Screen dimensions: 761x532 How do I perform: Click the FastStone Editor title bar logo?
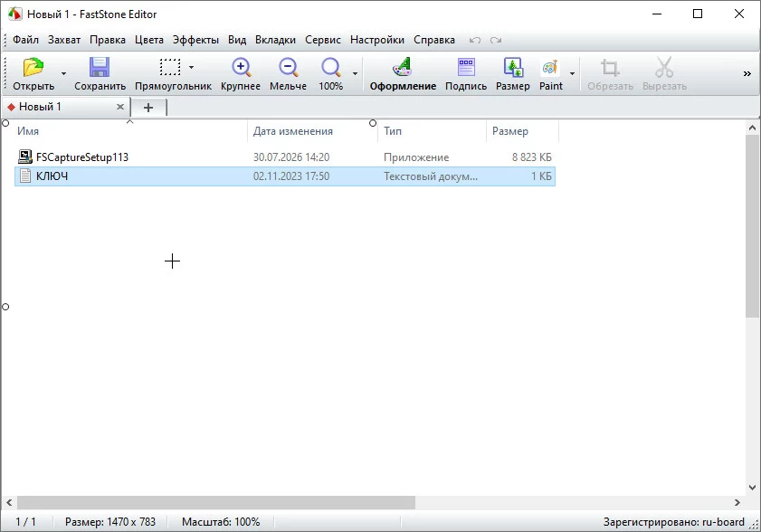tap(14, 14)
